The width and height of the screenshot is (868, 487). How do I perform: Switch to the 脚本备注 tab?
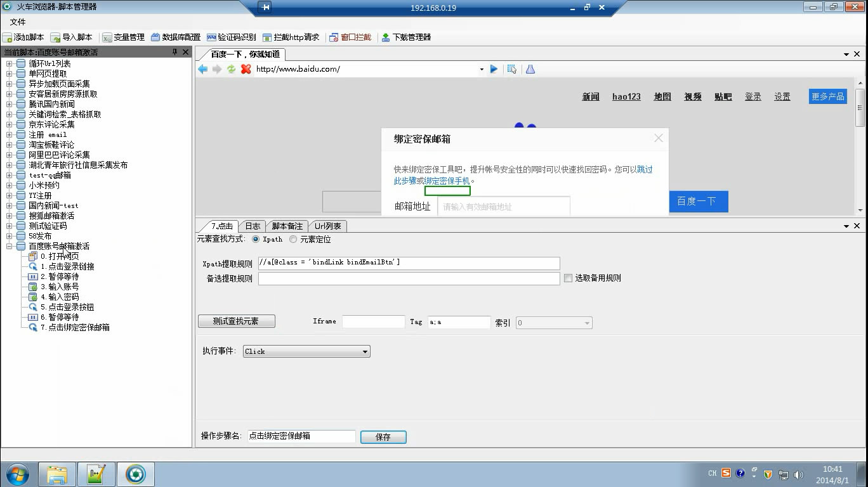(x=287, y=226)
